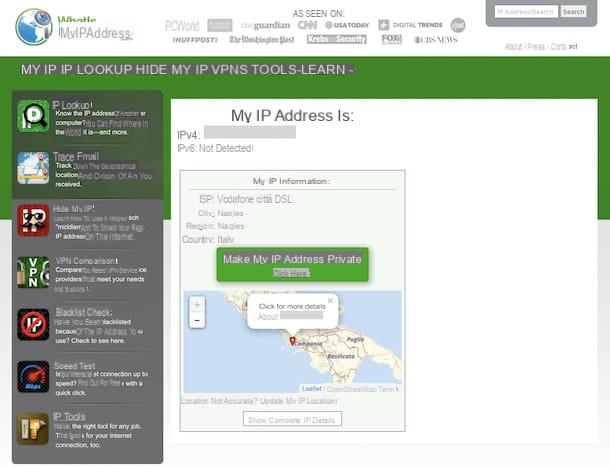The image size is (610, 467).
Task: Click the Blacklist Check sidebar heading
Action: [84, 313]
